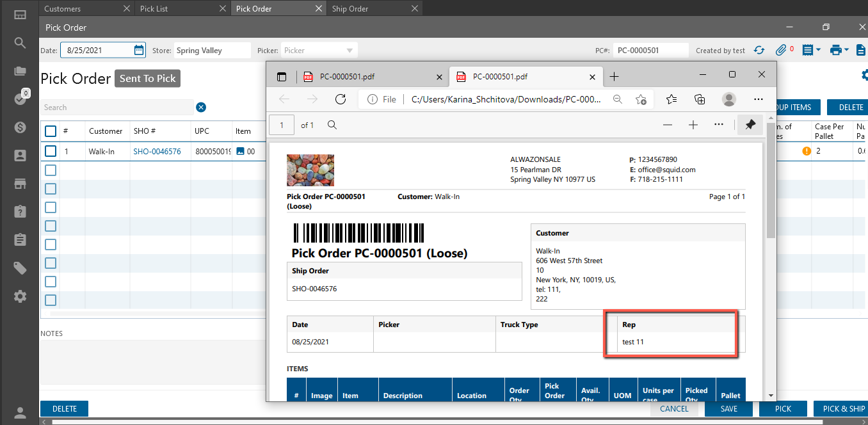Zoom in the PDF with the plus icon
The height and width of the screenshot is (425, 868).
(x=693, y=125)
